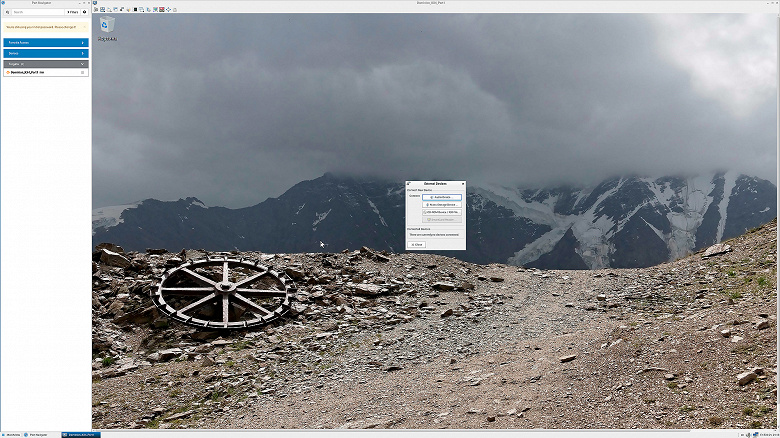Open the Filters option in Port Navigator
Screen dimensions: 780x438
coord(73,12)
